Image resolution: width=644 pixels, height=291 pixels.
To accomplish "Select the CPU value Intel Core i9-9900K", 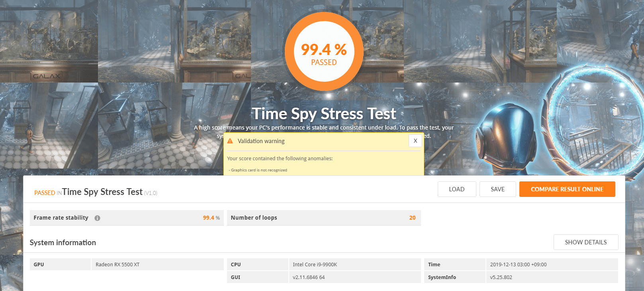I will coord(315,265).
